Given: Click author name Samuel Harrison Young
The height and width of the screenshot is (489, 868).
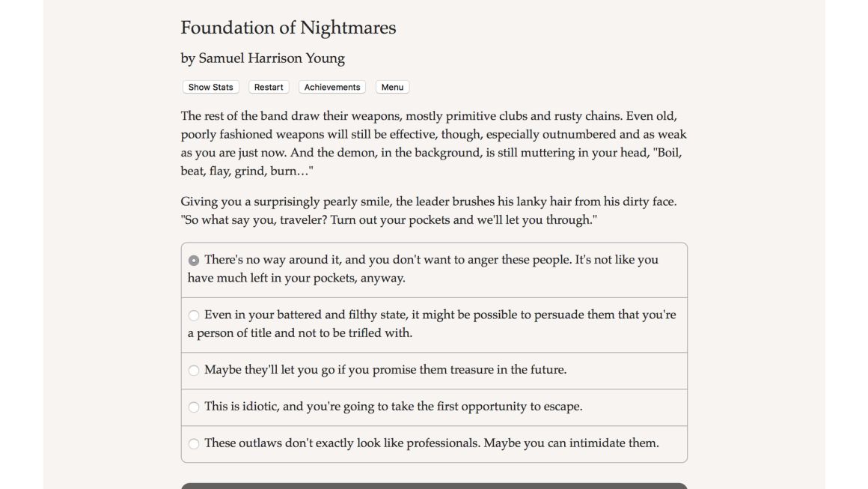Looking at the screenshot, I should click(271, 58).
